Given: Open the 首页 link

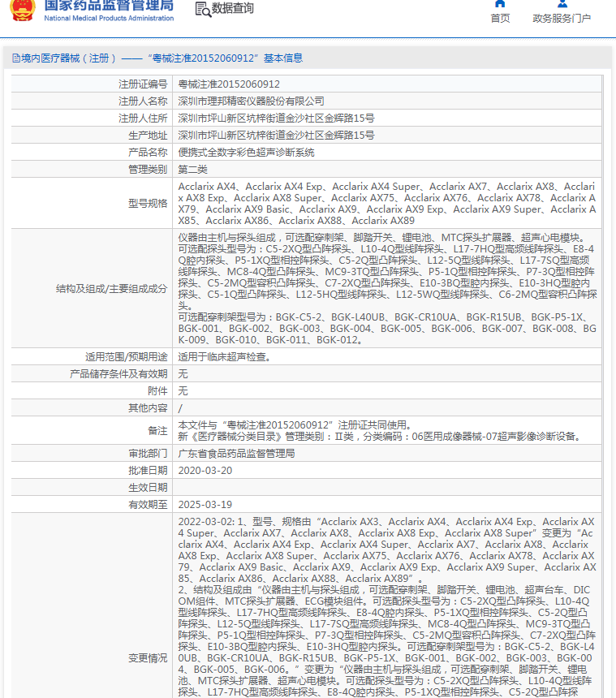Looking at the screenshot, I should (500, 18).
